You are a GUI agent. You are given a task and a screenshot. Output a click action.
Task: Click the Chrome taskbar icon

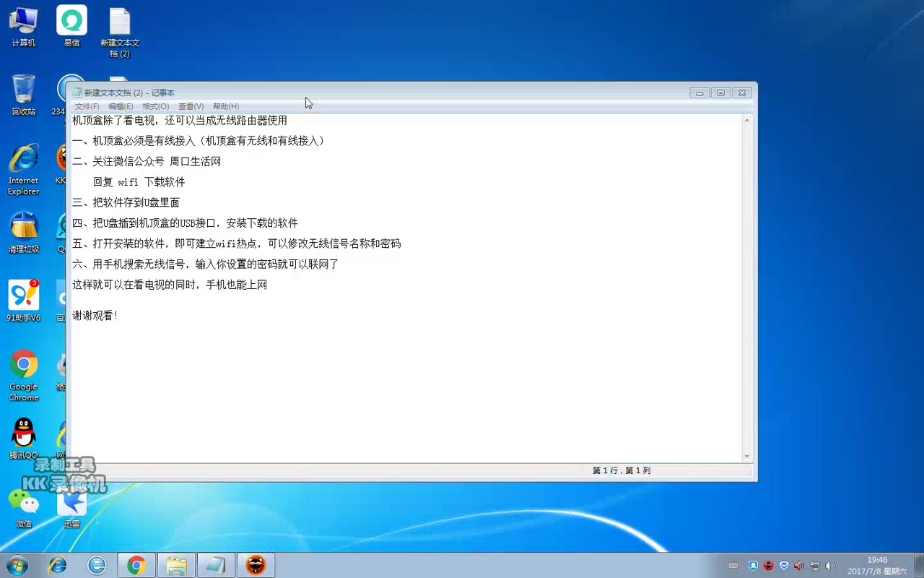136,565
